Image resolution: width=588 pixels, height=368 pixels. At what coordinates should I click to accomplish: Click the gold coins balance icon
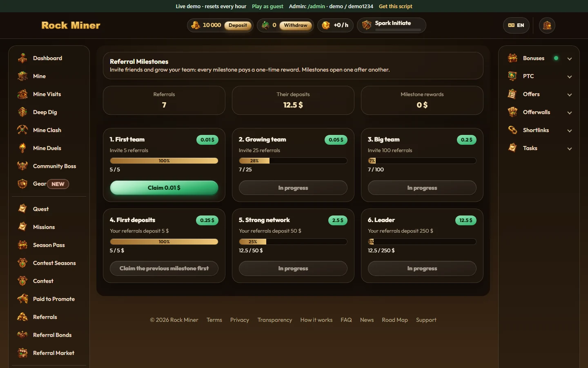[x=196, y=25]
